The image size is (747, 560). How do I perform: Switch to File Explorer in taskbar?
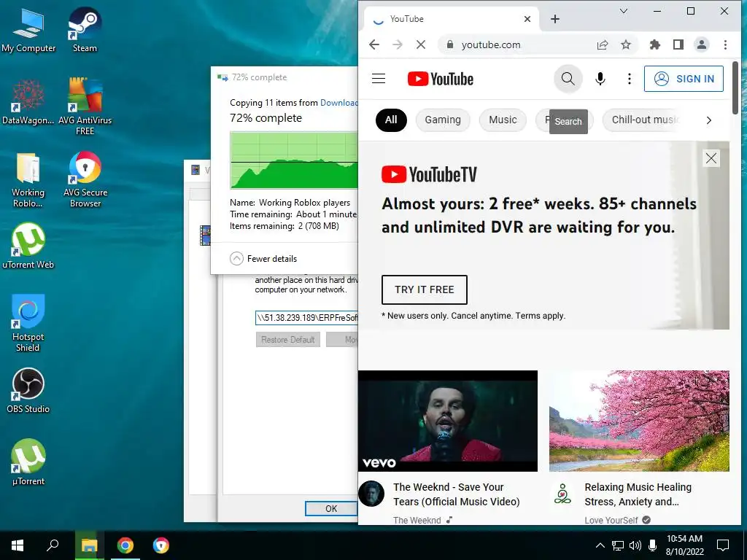(89, 545)
